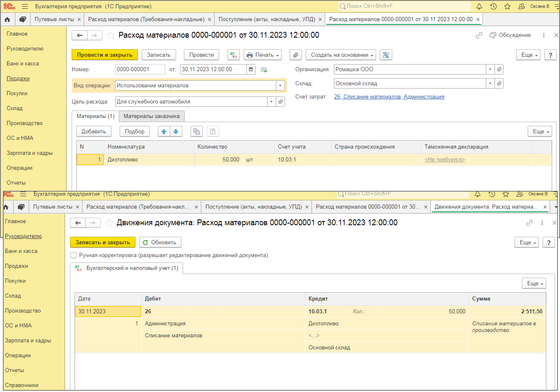Viewport: 560px width, 392px height.
Task: Click the Добавить button above the materials table
Action: [x=94, y=132]
